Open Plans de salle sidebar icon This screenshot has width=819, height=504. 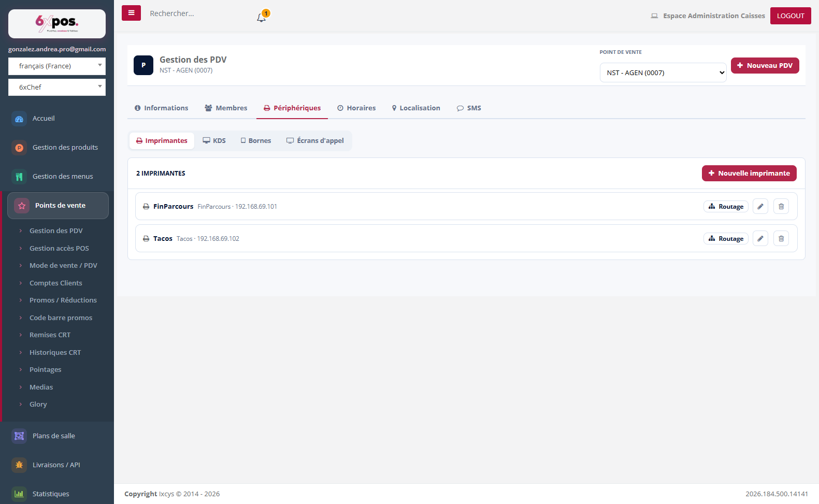pos(19,436)
